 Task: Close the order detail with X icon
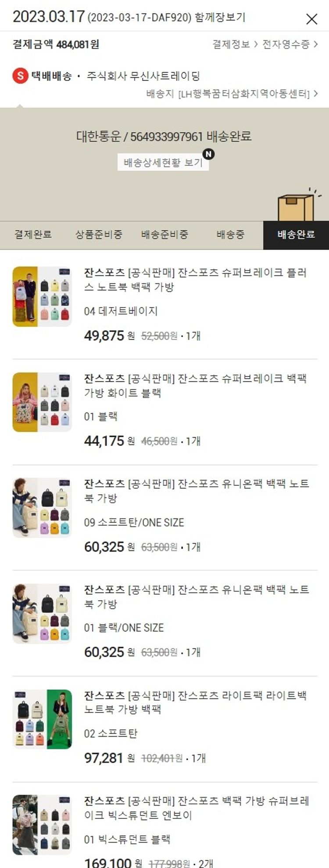pyautogui.click(x=311, y=18)
